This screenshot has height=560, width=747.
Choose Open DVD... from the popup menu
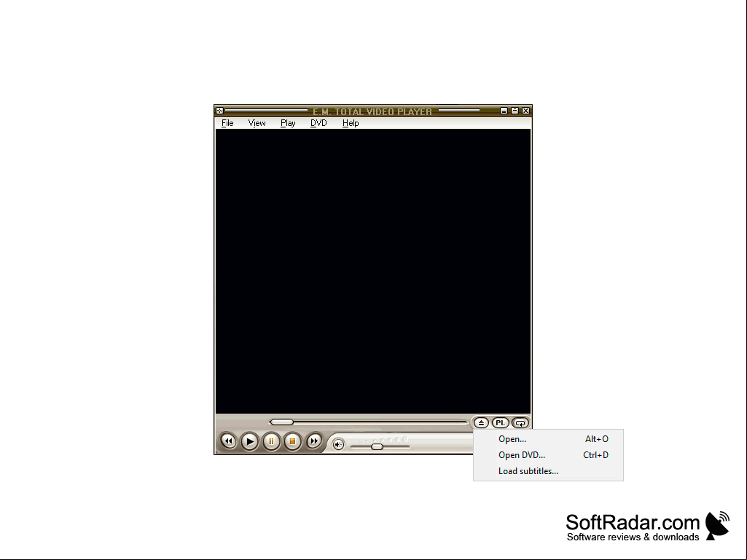[548, 454]
